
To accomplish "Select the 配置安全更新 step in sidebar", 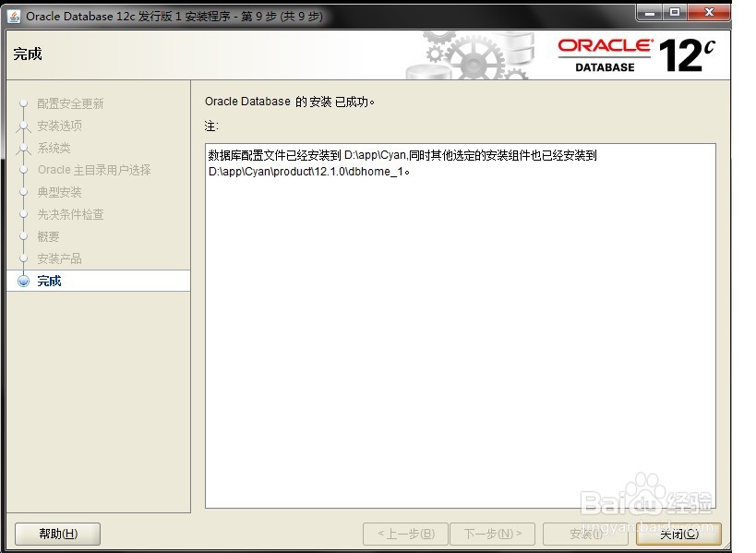I will [70, 103].
